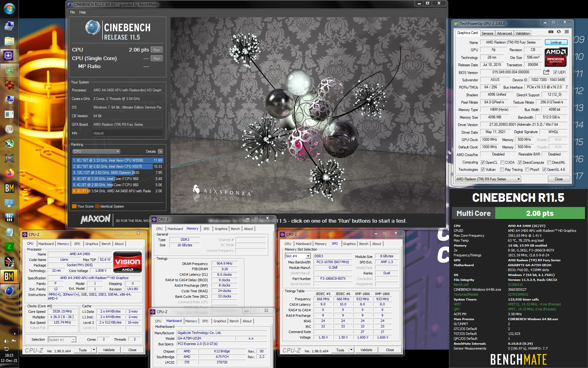
Task: Toggle the UEFI checkbox
Action: [555, 72]
